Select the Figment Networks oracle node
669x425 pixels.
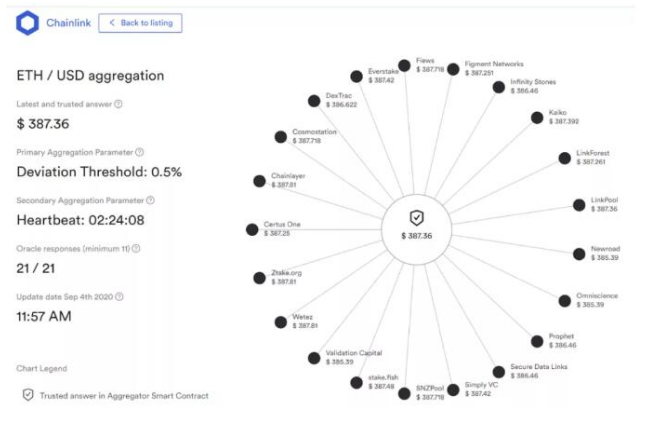click(x=453, y=69)
